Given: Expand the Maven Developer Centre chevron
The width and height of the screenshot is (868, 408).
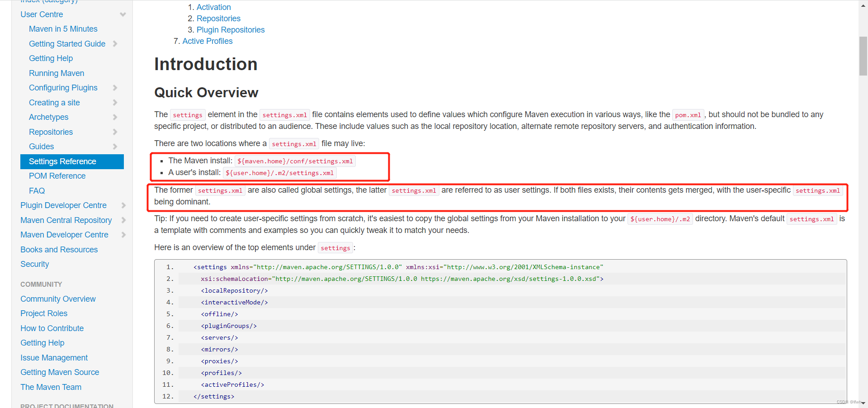Looking at the screenshot, I should point(123,235).
